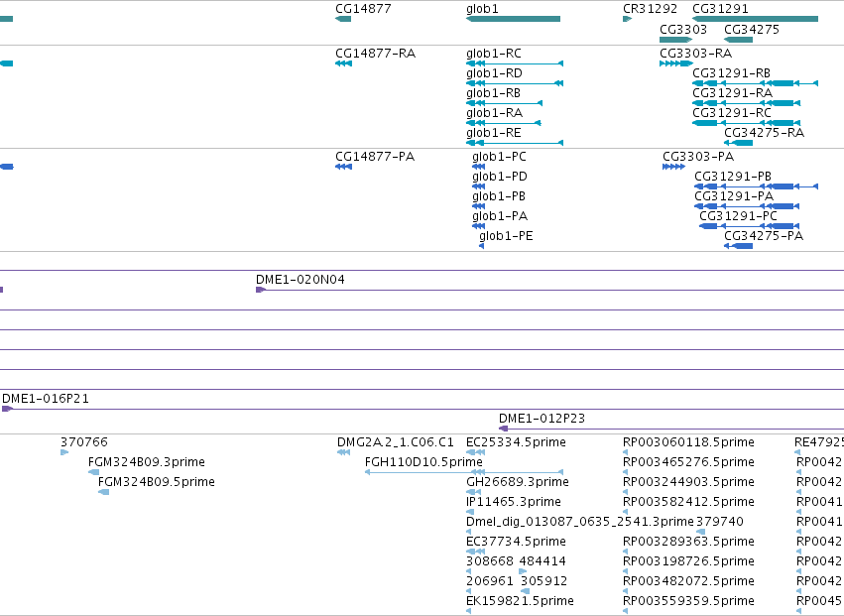This screenshot has width=844, height=616.
Task: Click protein label CG14877-PA
Action: click(375, 157)
